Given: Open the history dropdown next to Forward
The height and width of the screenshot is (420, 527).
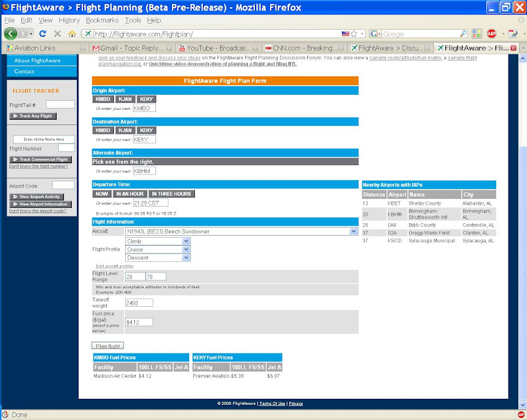Looking at the screenshot, I should [x=31, y=34].
